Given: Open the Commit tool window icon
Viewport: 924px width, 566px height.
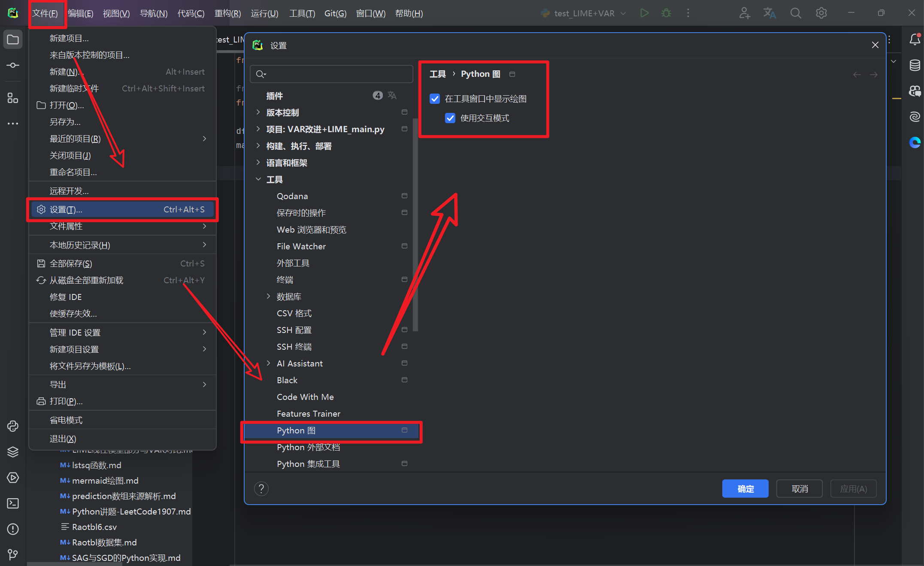Looking at the screenshot, I should [13, 65].
